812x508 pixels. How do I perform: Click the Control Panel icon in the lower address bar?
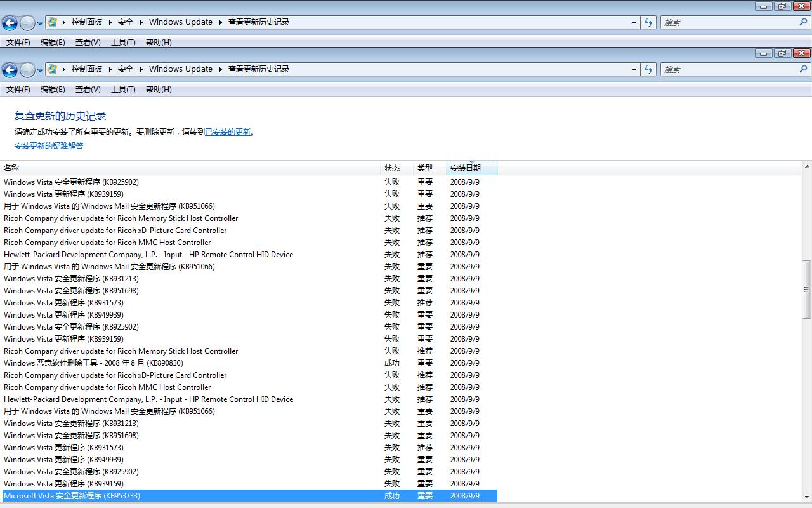pos(53,69)
